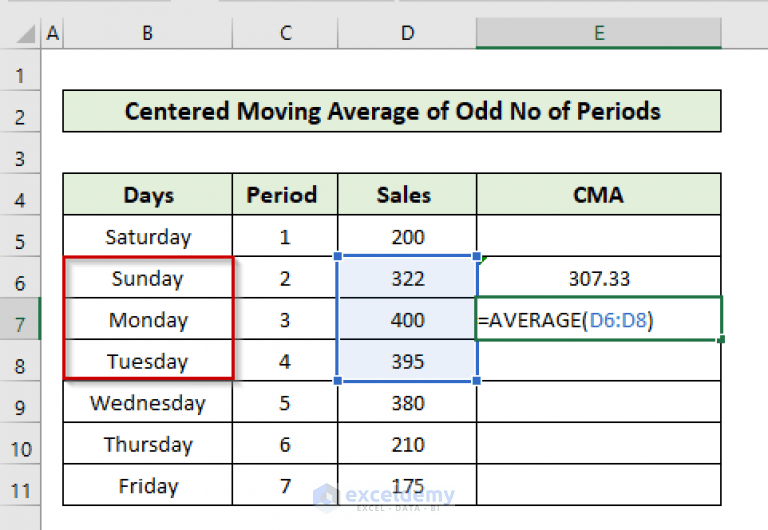Select row 3 header

pos(20,153)
